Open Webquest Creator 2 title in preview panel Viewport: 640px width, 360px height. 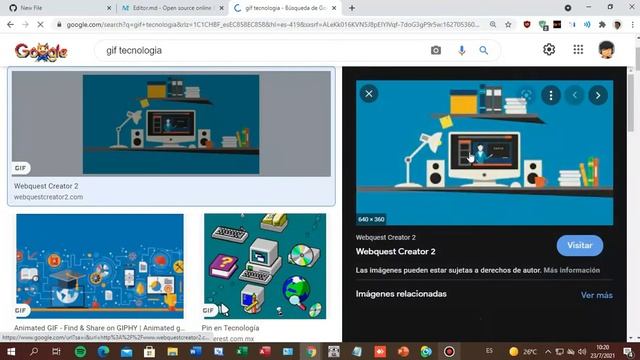click(x=395, y=252)
